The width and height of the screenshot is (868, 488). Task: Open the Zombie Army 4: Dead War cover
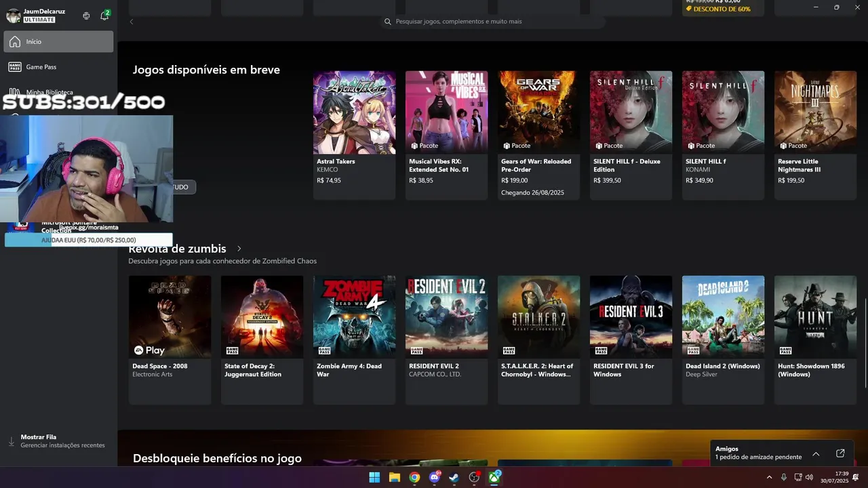354,317
